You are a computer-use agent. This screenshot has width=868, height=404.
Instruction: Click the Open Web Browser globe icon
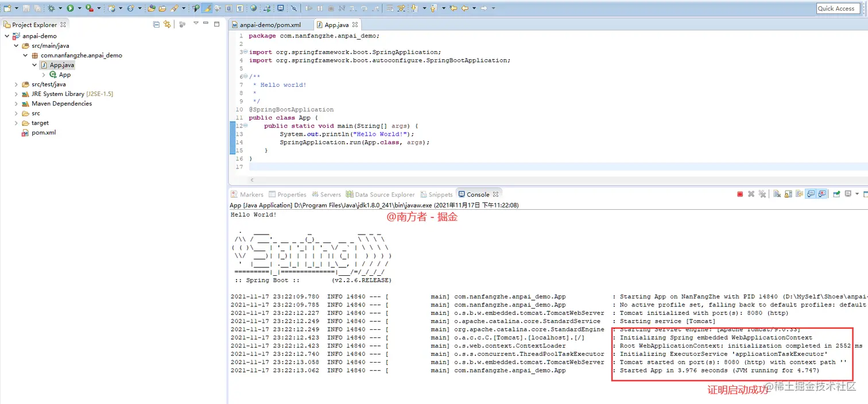point(253,8)
